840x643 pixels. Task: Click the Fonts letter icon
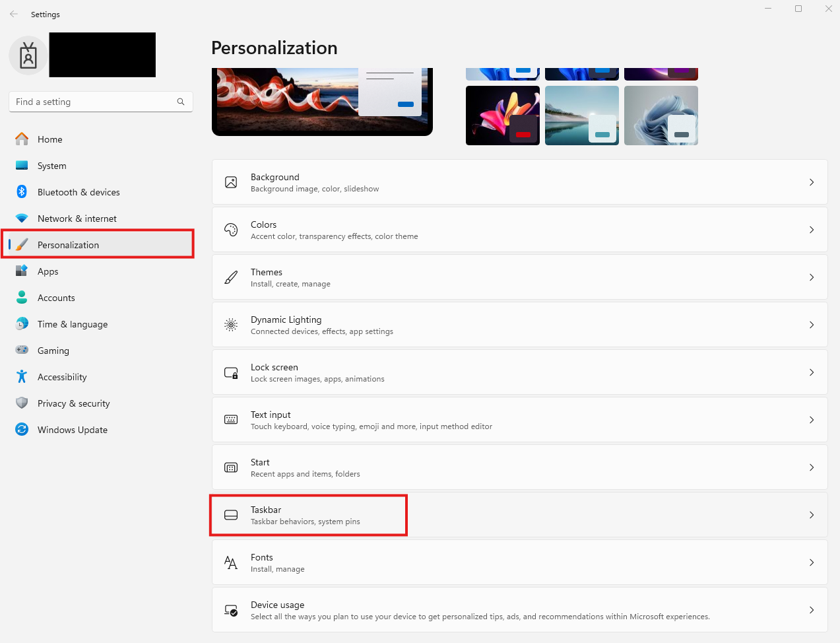[x=231, y=562]
